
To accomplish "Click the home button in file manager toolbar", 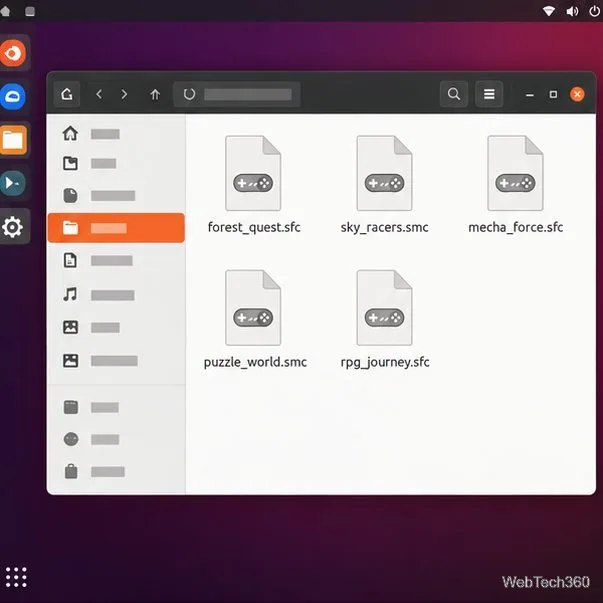I will pyautogui.click(x=67, y=94).
